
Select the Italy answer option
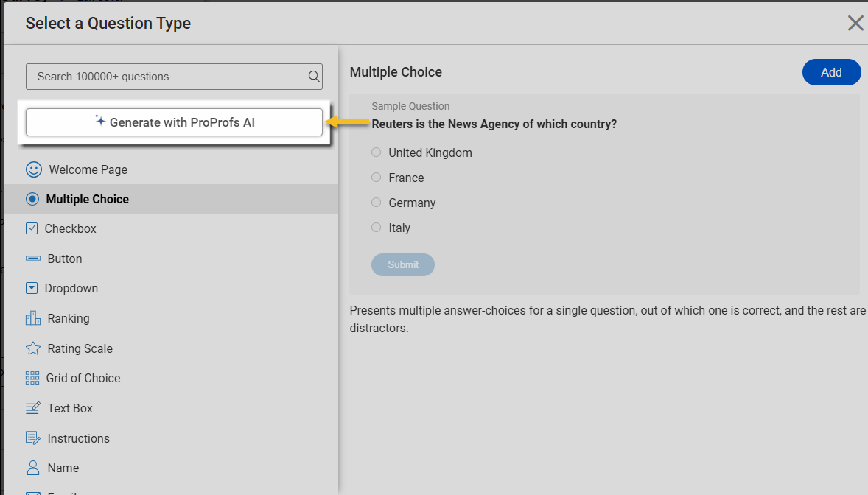[377, 228]
